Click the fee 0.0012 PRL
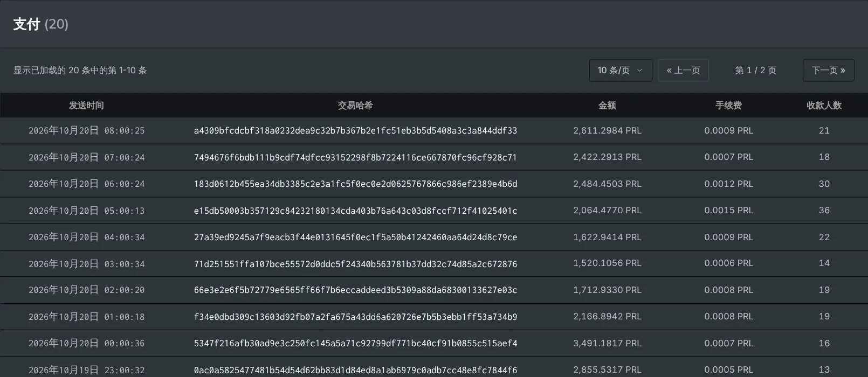This screenshot has width=868, height=377. [x=728, y=184]
